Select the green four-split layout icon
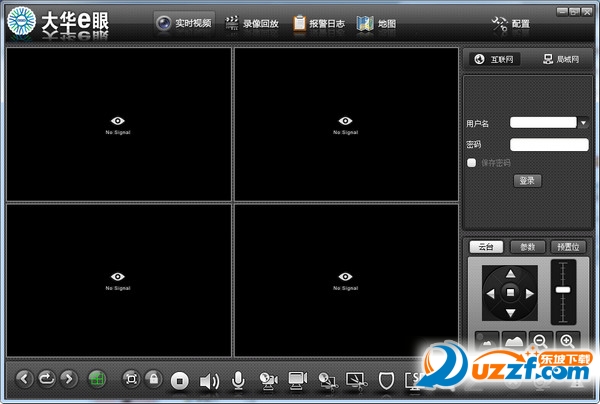 [97, 380]
